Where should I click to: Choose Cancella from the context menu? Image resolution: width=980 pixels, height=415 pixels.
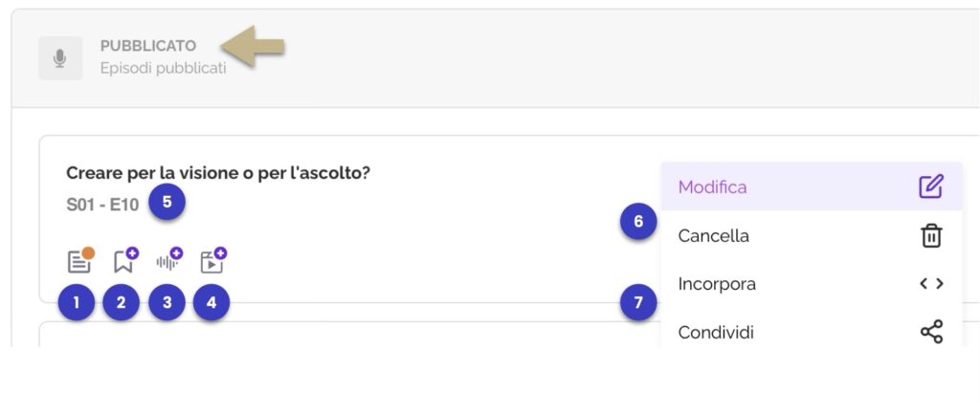coord(812,236)
